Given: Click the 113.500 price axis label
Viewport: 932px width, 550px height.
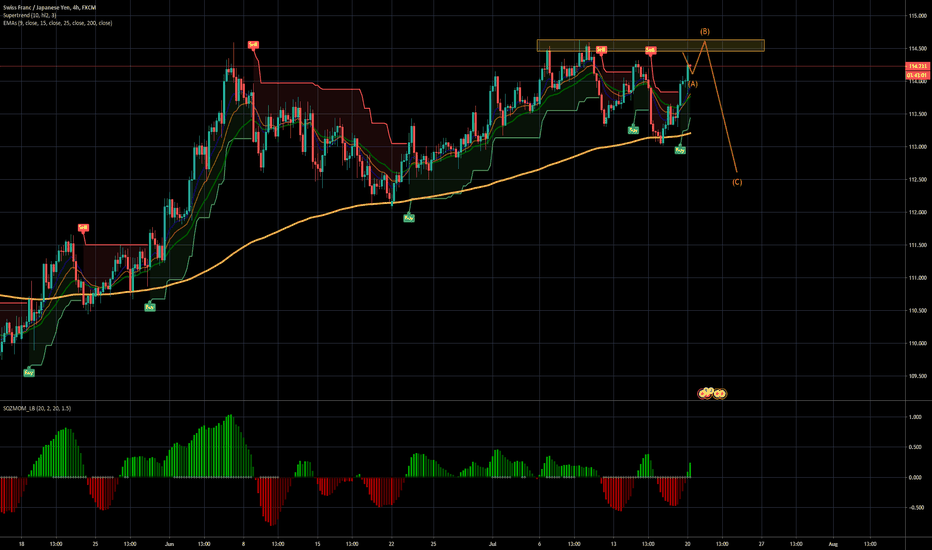Looking at the screenshot, I should click(x=918, y=114).
